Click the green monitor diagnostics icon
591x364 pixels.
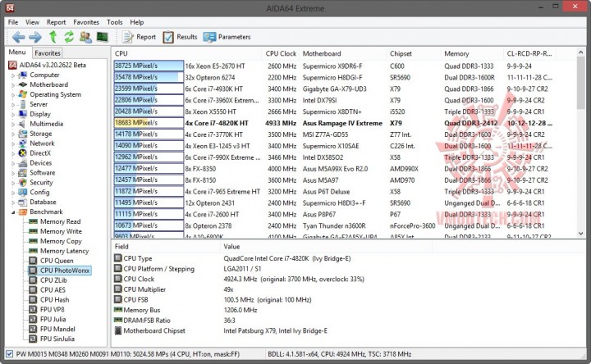pos(102,37)
